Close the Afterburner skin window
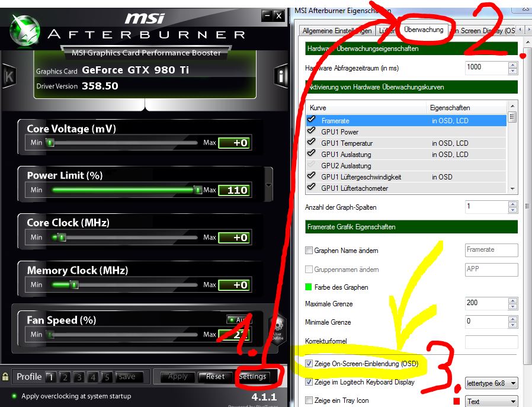Image resolution: width=532 pixels, height=407 pixels. pyautogui.click(x=278, y=15)
